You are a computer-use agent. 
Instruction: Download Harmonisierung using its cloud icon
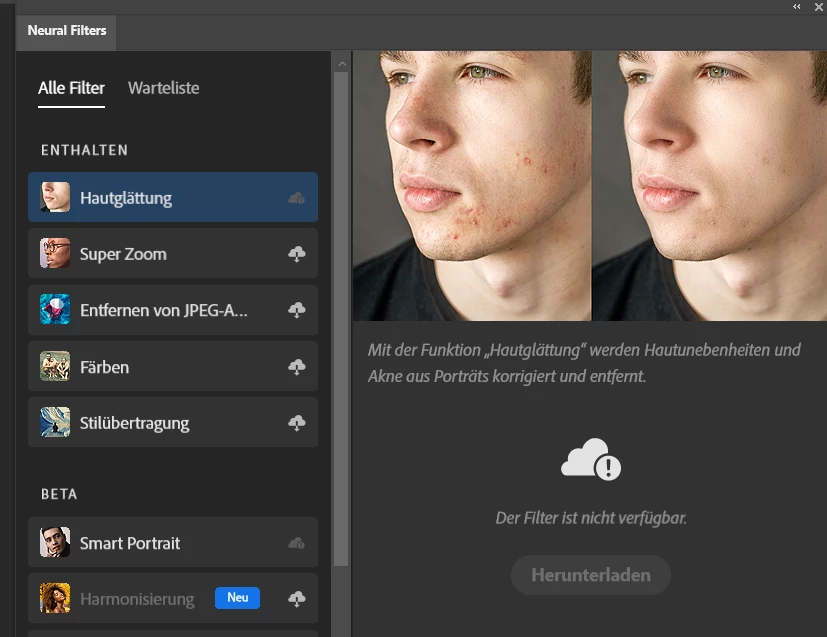(296, 599)
